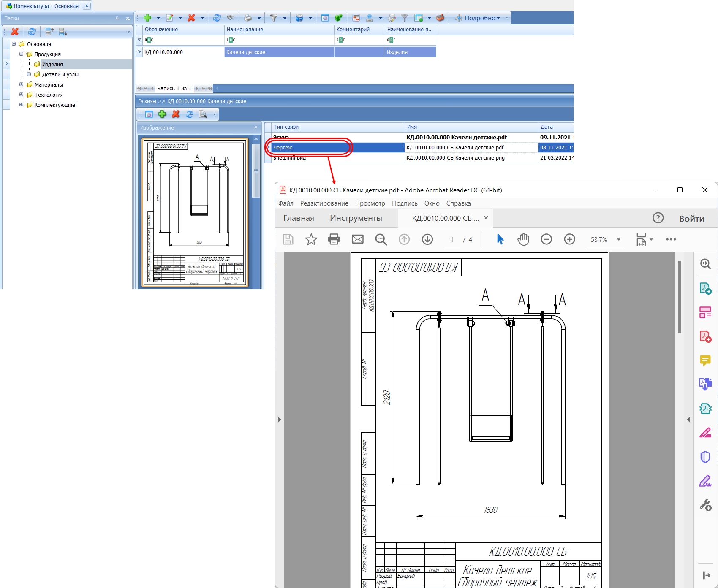Open the Comment tool in Acrobat's right sidebar
This screenshot has height=588, width=718.
tap(705, 360)
